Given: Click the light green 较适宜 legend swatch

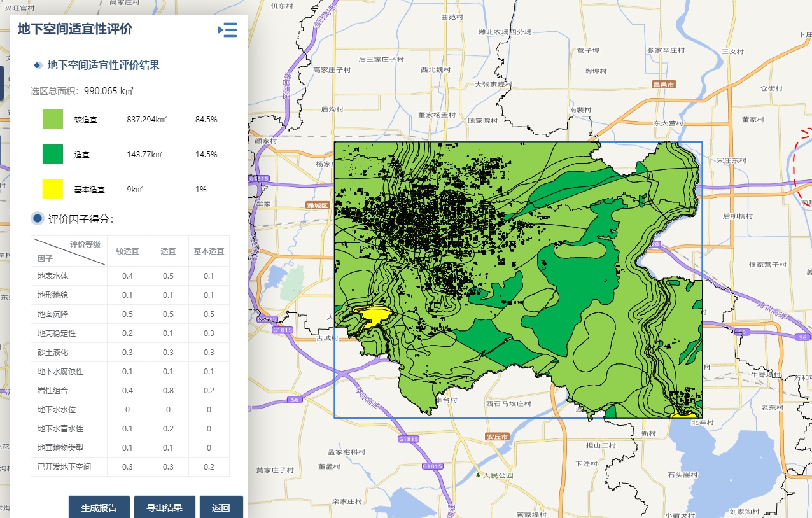Looking at the screenshot, I should 53,119.
